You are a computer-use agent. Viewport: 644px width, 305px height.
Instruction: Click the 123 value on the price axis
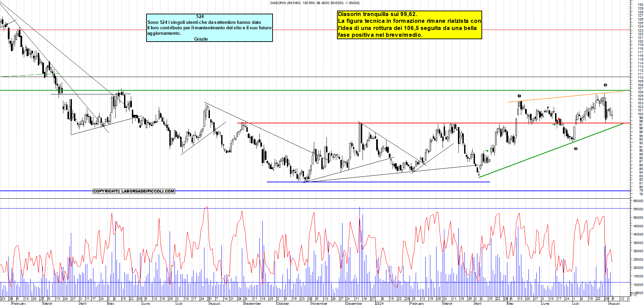point(640,30)
